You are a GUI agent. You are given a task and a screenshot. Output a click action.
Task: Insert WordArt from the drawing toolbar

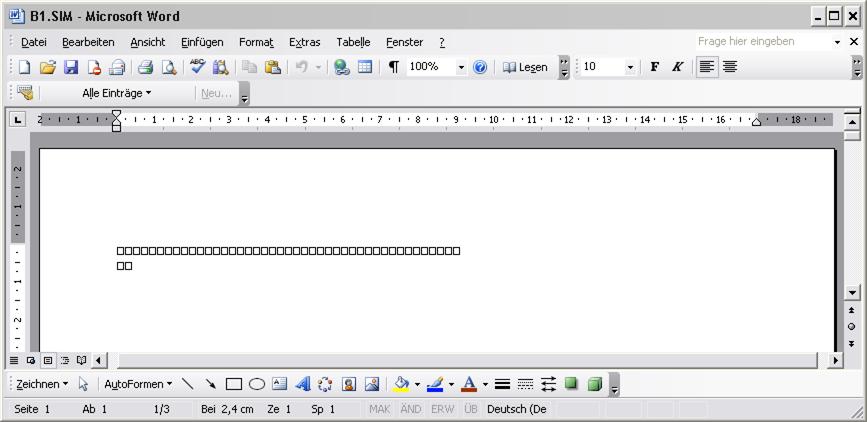(x=302, y=384)
